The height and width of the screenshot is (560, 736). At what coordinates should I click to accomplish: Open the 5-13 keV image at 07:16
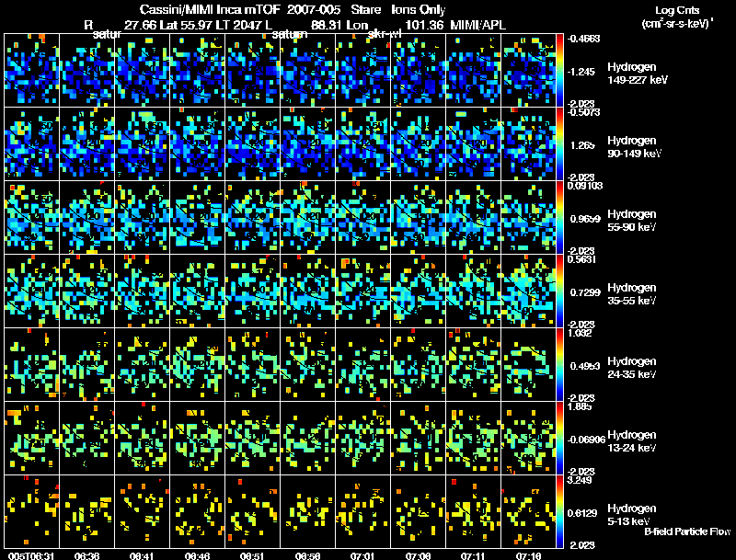tap(528, 511)
